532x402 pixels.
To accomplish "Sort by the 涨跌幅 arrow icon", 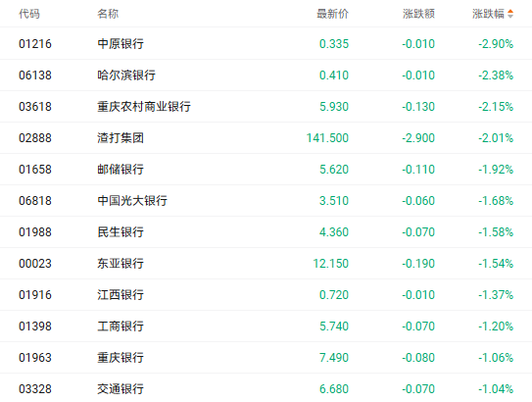I will 510,14.
